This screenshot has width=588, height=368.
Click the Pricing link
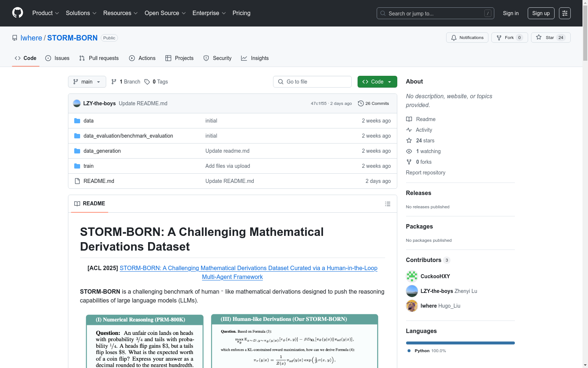coord(241,13)
